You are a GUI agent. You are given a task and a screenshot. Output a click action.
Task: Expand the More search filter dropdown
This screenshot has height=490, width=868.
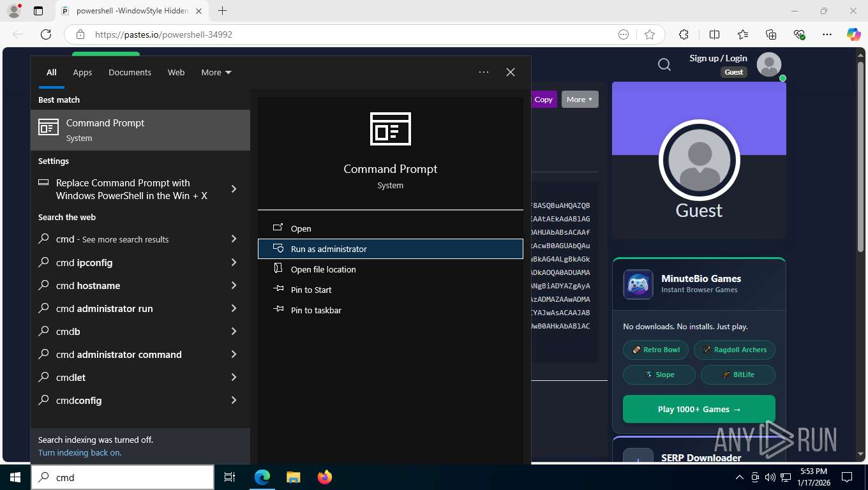coord(216,72)
